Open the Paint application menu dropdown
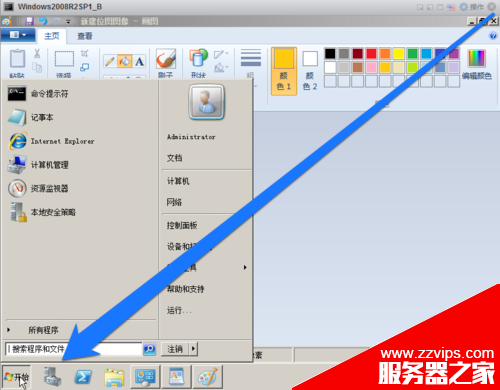 18,35
